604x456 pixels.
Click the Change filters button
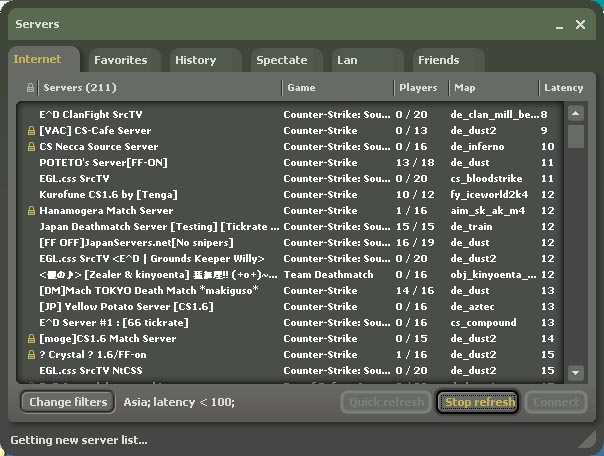click(x=68, y=402)
